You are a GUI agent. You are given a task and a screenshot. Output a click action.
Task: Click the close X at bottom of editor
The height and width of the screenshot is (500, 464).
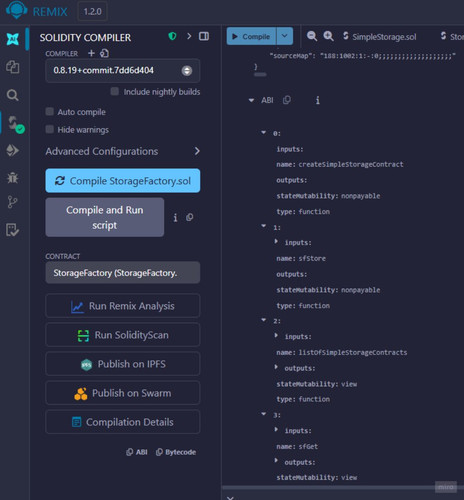[230, 498]
